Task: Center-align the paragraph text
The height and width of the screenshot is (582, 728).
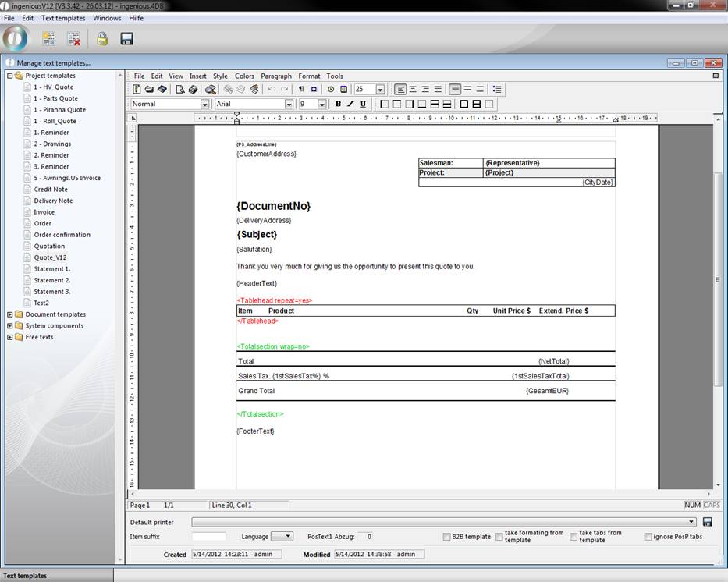Action: [x=413, y=90]
